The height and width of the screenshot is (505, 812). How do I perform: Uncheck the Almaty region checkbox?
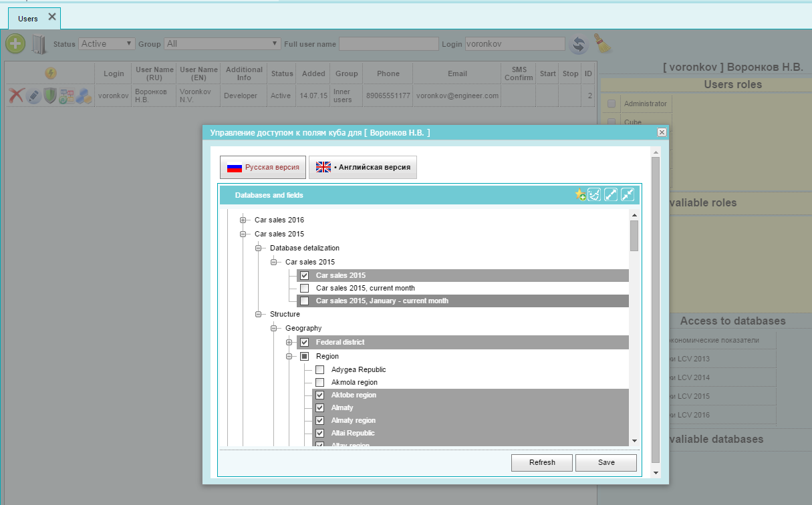pyautogui.click(x=319, y=420)
